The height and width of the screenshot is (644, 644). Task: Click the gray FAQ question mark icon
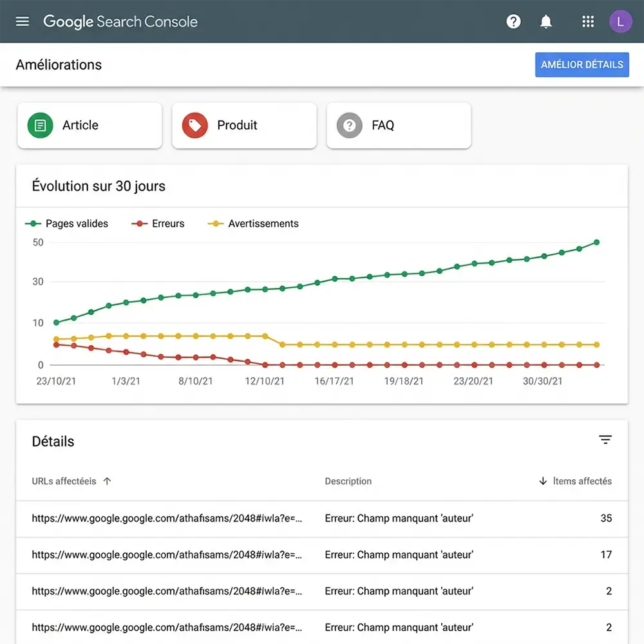[348, 126]
